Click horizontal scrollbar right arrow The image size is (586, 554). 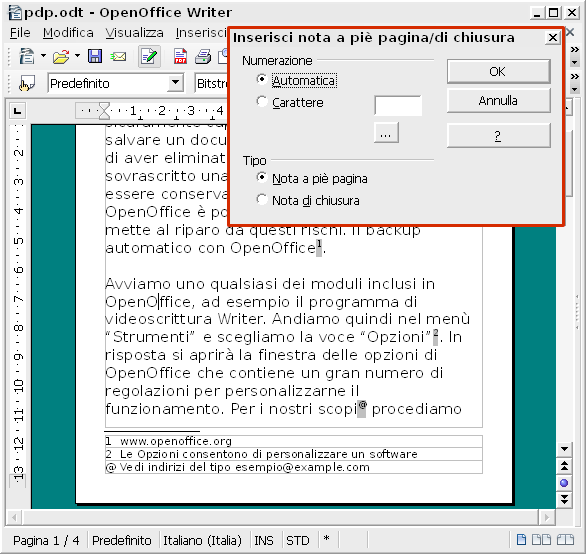[x=547, y=518]
